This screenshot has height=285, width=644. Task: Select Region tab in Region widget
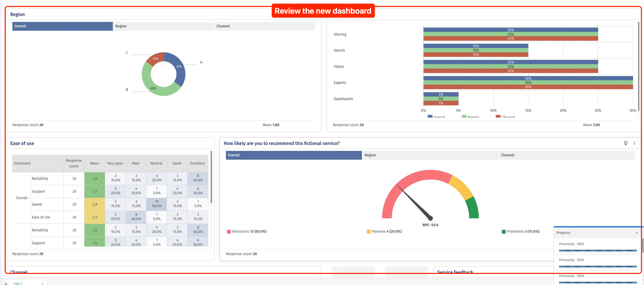point(164,26)
